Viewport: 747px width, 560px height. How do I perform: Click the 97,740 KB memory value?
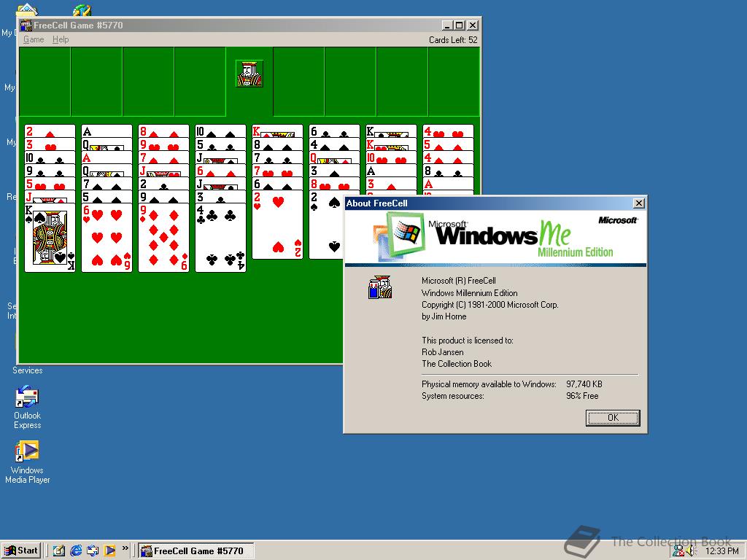(584, 384)
